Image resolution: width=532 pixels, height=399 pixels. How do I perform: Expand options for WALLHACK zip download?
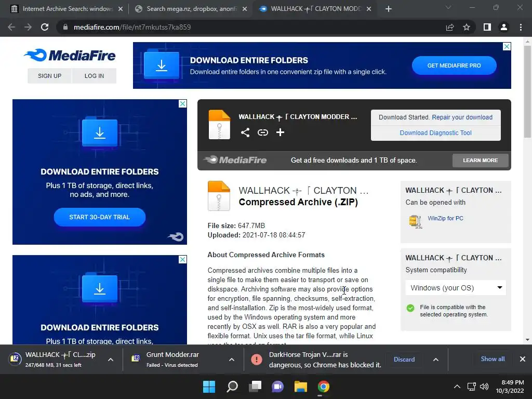click(x=111, y=360)
